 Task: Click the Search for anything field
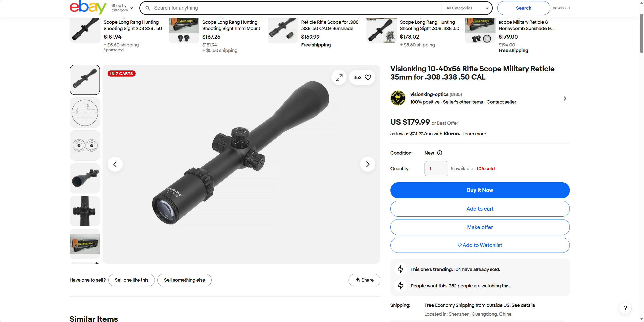(x=295, y=8)
